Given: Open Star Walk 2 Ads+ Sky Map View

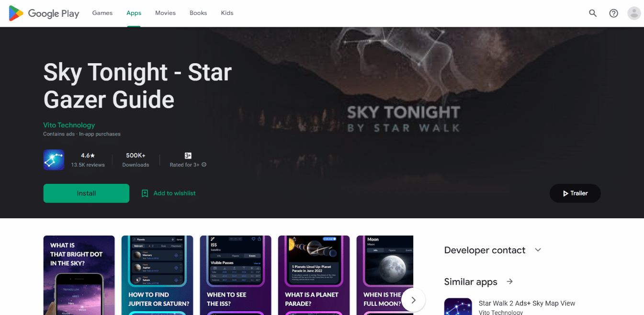Looking at the screenshot, I should pos(527,303).
